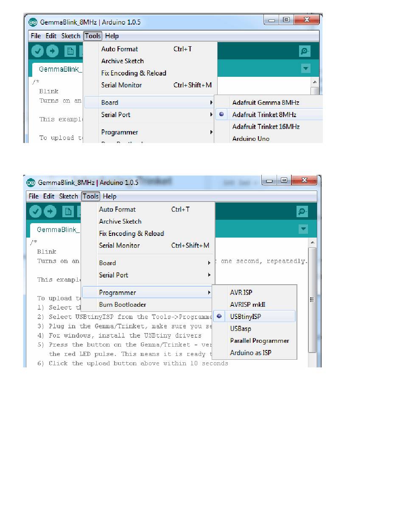
Task: Open the Help menu in the Board-submenu window
Action: point(112,36)
